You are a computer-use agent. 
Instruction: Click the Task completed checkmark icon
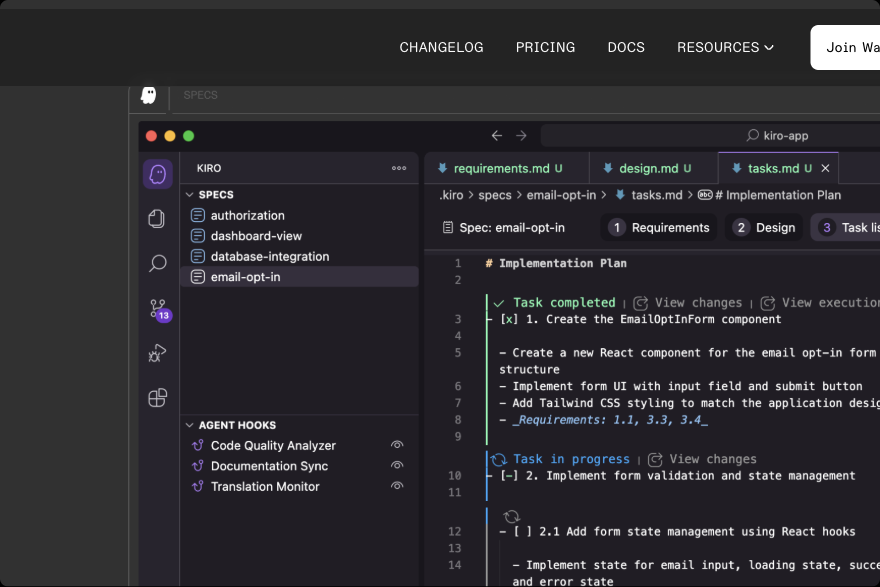pyautogui.click(x=499, y=303)
